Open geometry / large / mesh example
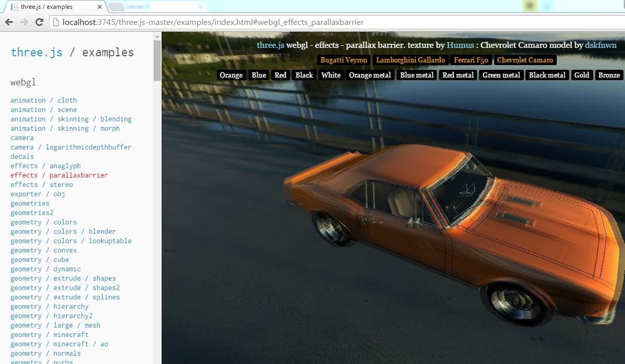625x364 pixels. (x=55, y=325)
